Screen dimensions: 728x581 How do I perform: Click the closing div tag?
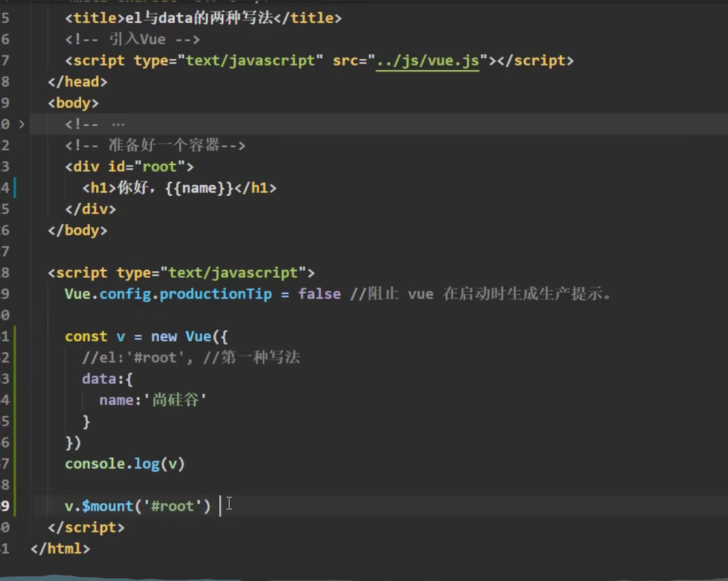click(x=90, y=209)
